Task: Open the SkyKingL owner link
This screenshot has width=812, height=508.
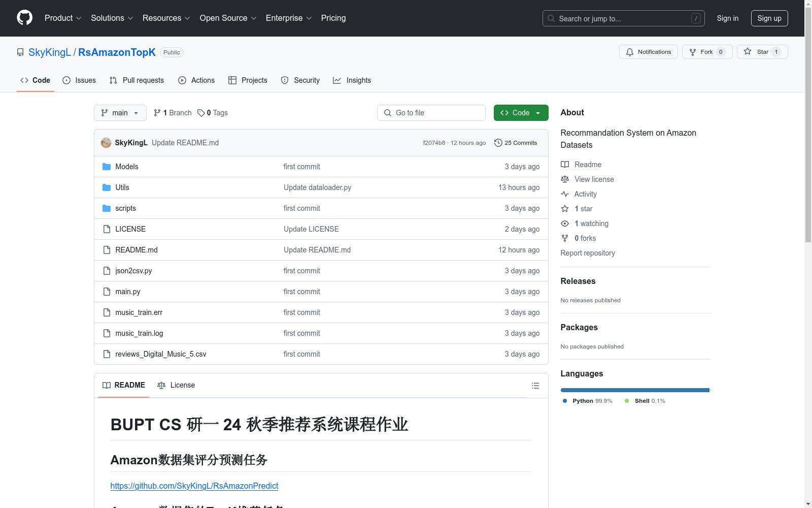Action: coord(50,52)
